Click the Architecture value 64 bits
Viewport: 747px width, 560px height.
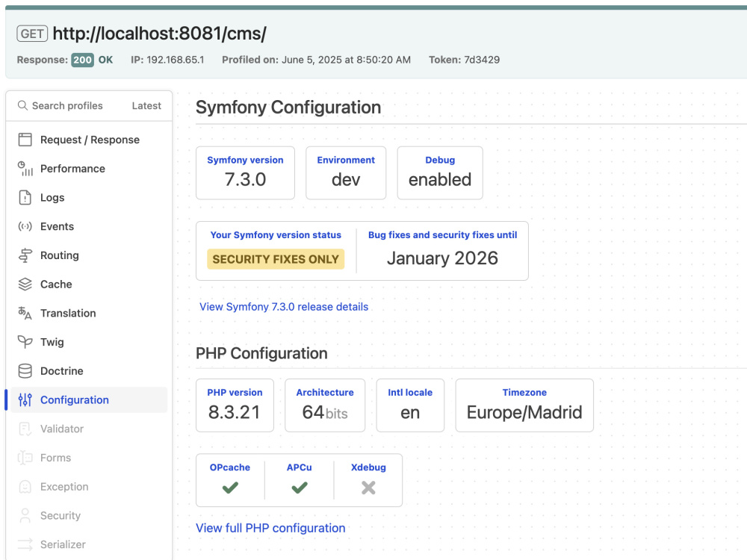point(325,412)
